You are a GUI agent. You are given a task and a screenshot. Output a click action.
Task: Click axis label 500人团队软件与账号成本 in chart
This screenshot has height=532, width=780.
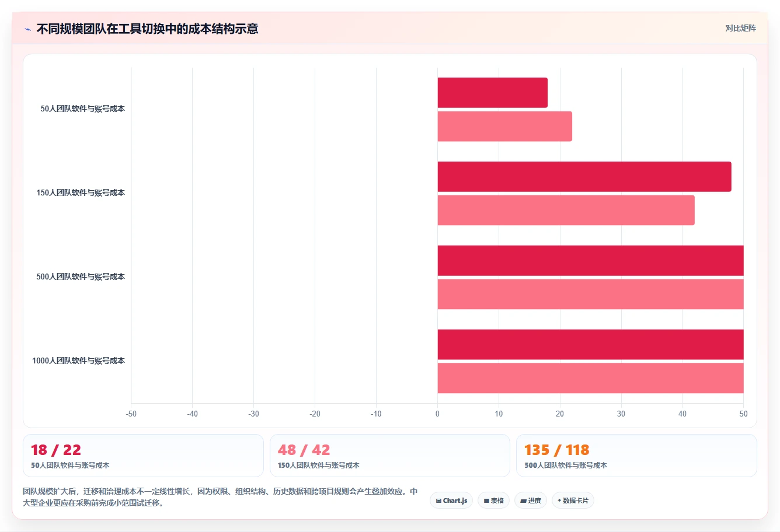point(81,277)
